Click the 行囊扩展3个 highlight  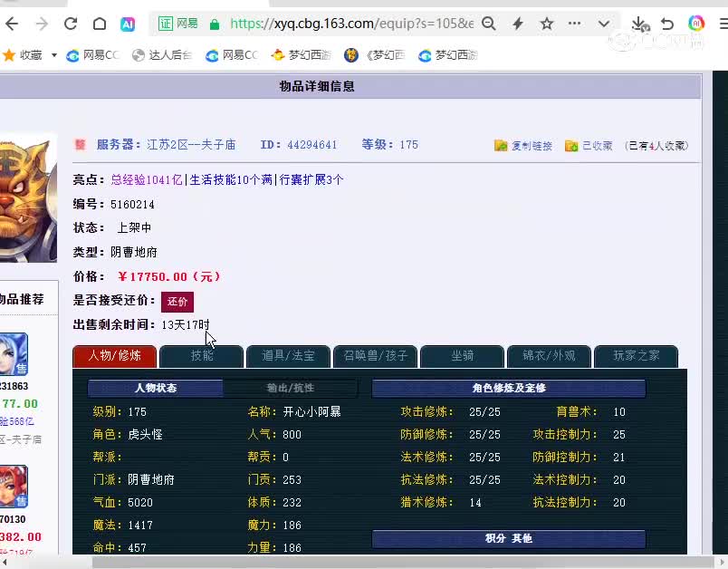point(311,180)
